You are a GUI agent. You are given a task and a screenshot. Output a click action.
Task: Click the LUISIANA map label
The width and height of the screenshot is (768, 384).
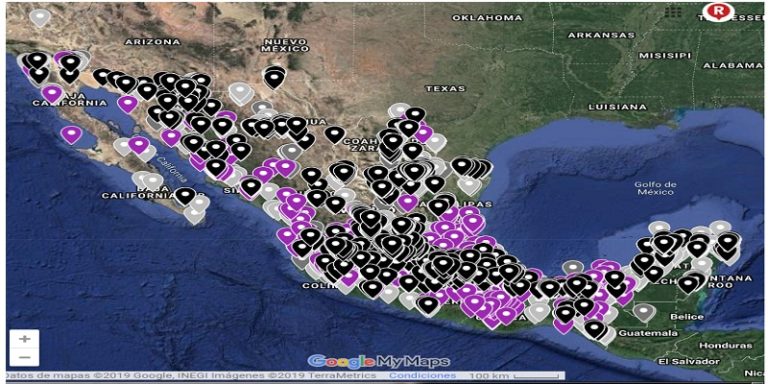pyautogui.click(x=617, y=107)
